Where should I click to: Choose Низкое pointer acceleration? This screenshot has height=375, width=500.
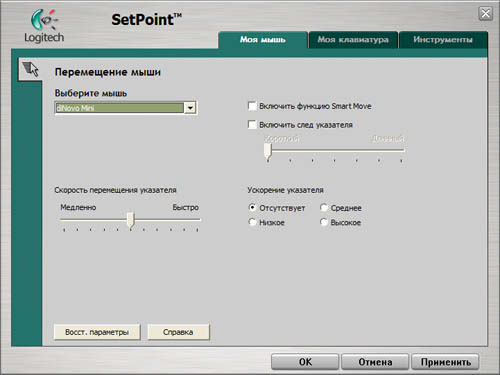tap(252, 222)
